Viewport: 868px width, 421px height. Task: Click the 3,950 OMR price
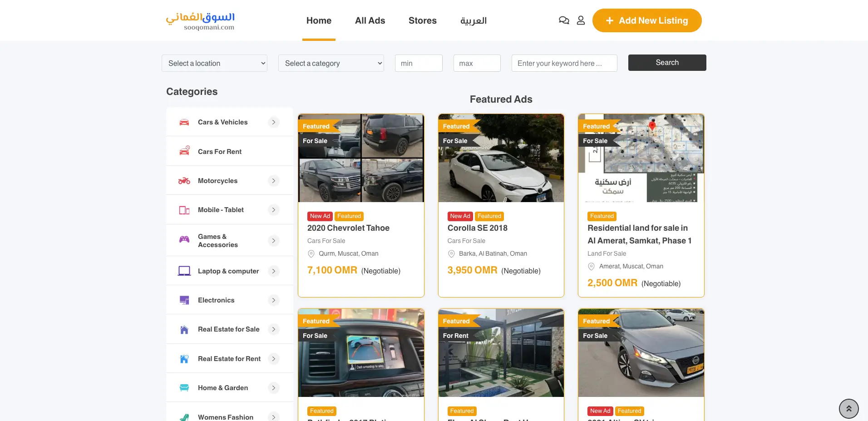coord(472,270)
